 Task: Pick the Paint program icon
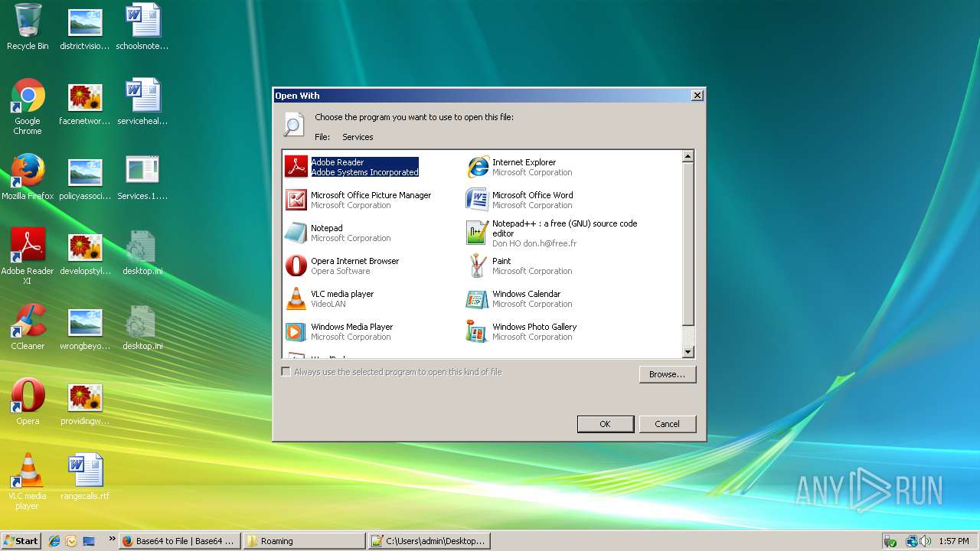click(x=478, y=266)
